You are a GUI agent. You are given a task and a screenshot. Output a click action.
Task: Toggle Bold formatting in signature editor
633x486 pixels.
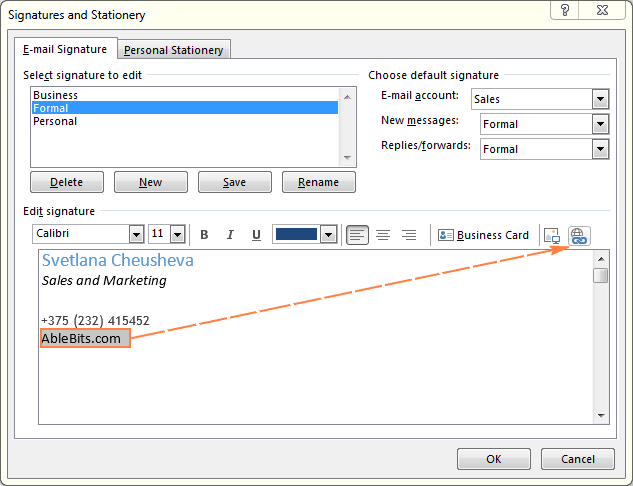click(204, 235)
